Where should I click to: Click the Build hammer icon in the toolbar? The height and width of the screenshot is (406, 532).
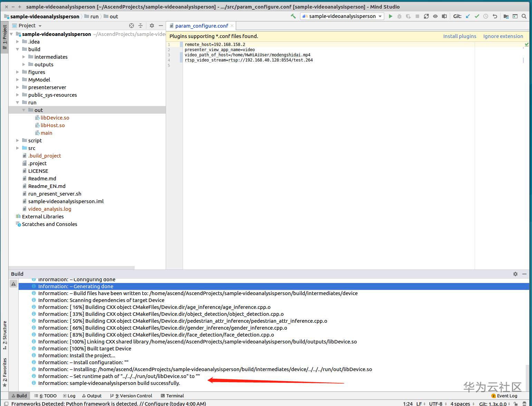pos(293,16)
